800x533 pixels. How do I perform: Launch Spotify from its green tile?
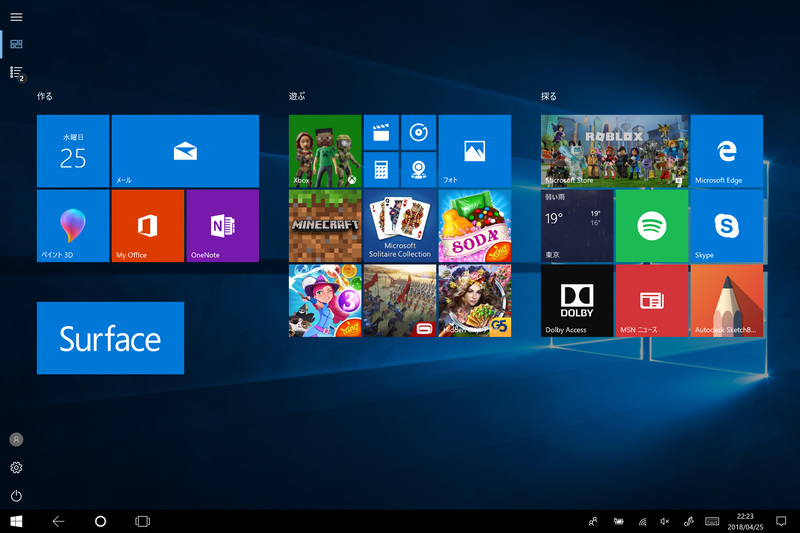tap(652, 226)
